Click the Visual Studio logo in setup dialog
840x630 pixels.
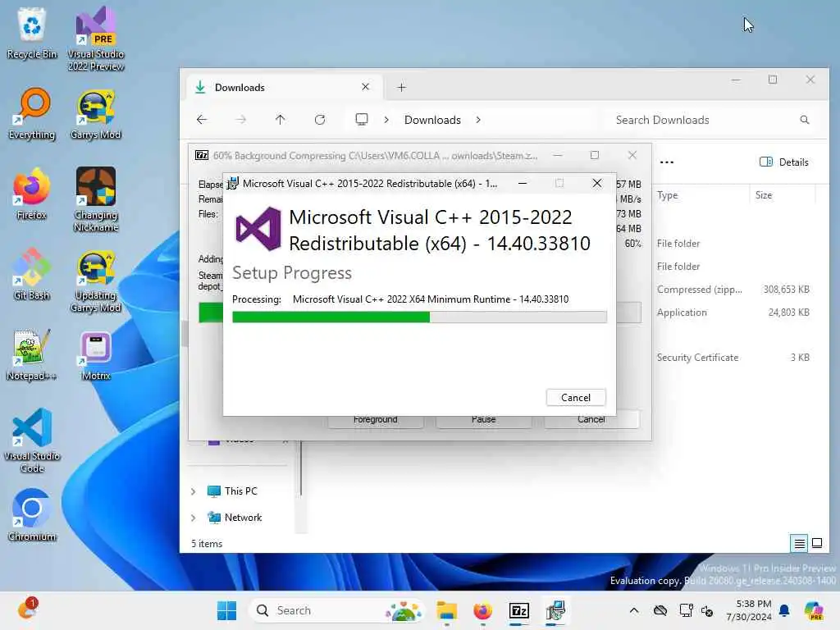[x=258, y=230]
